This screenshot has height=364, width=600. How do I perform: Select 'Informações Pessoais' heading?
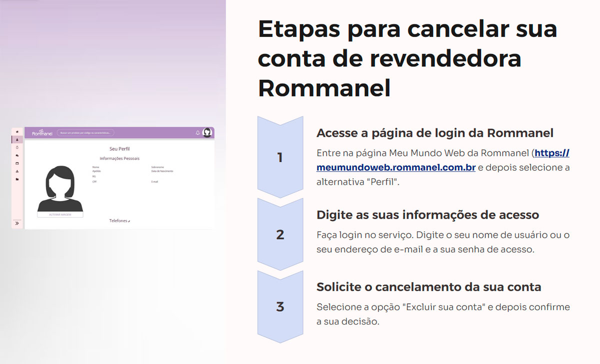pos(119,158)
